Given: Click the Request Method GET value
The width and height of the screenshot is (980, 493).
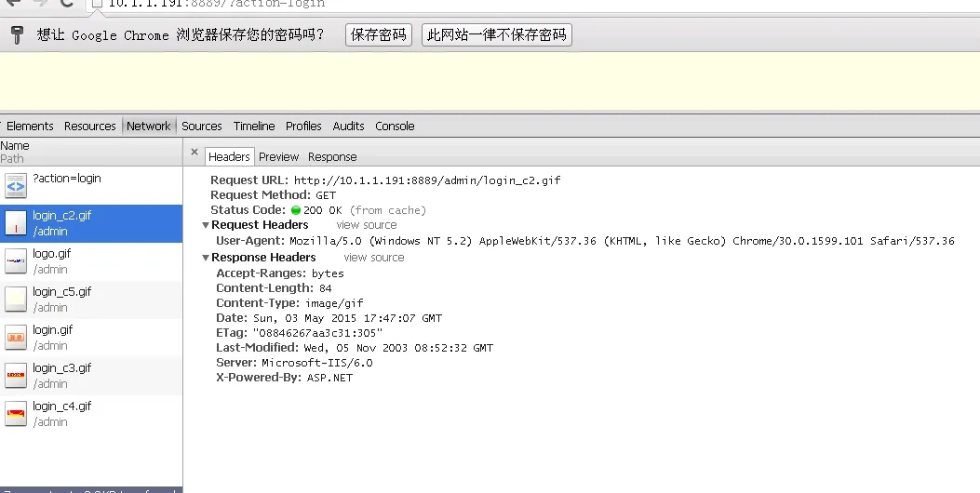Looking at the screenshot, I should 326,195.
